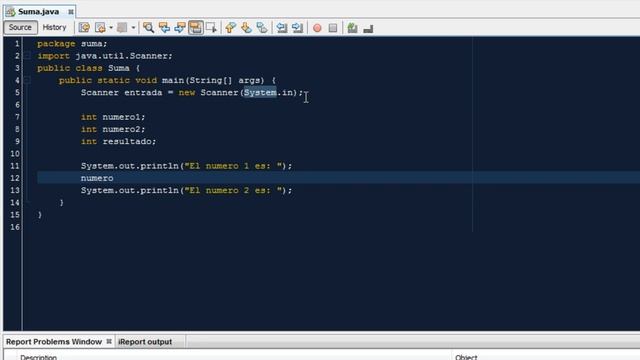The height and width of the screenshot is (360, 640).
Task: Click the println 'El numero 1 es' line
Action: tap(187, 166)
